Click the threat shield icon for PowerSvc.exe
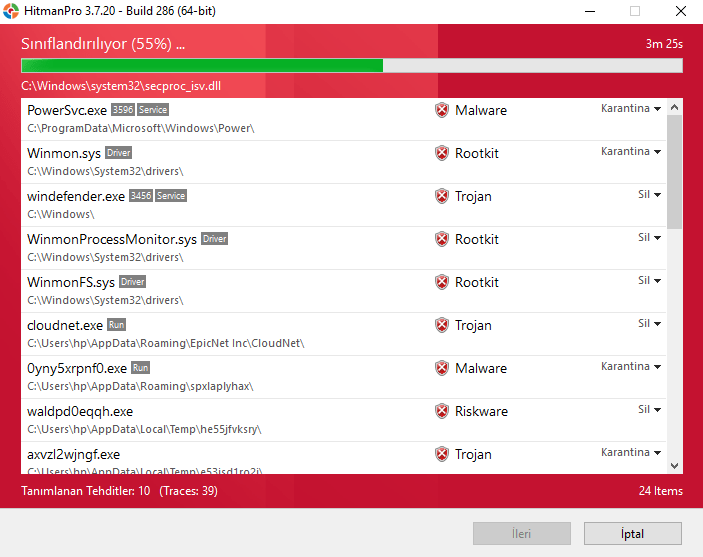The height and width of the screenshot is (557, 703). (x=442, y=110)
